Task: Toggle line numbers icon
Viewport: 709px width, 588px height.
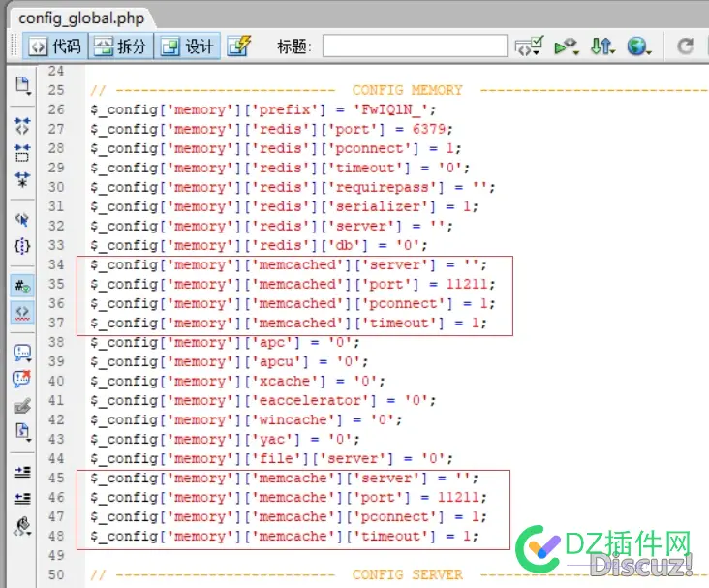Action: click(x=22, y=286)
